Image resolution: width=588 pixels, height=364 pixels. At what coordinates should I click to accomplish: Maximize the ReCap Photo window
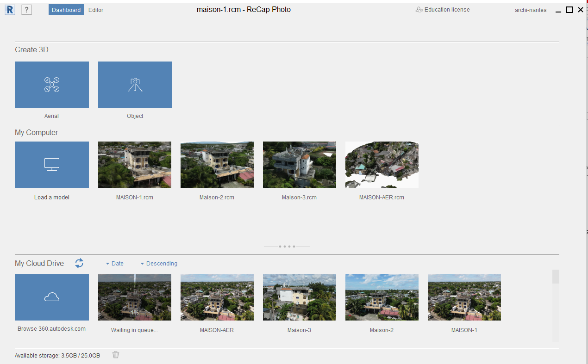coord(569,10)
